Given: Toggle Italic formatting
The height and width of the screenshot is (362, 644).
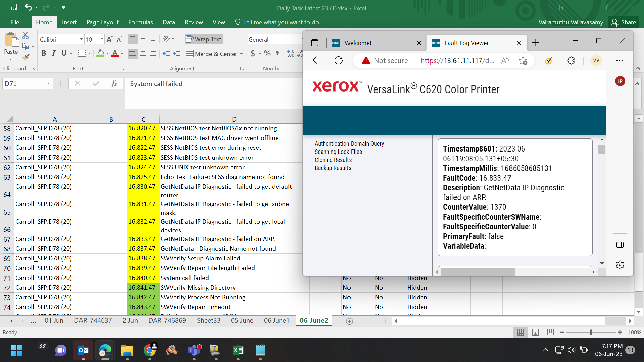Looking at the screenshot, I should tap(54, 53).
